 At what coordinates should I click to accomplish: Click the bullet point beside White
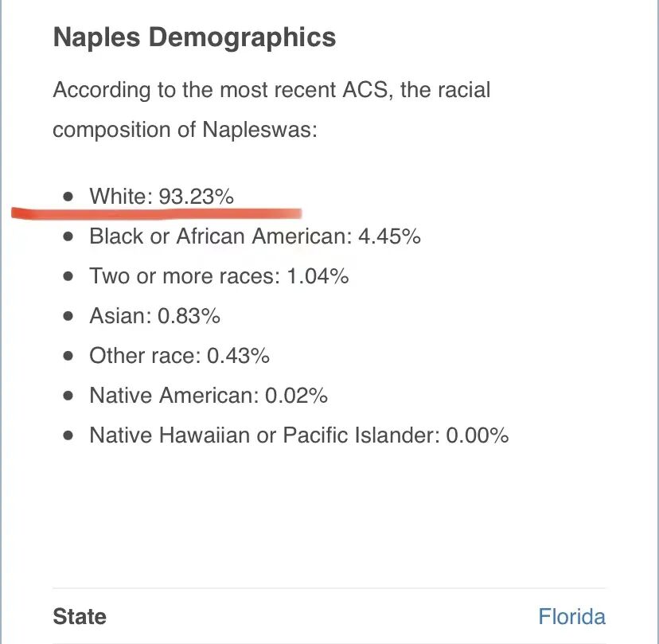coord(68,197)
